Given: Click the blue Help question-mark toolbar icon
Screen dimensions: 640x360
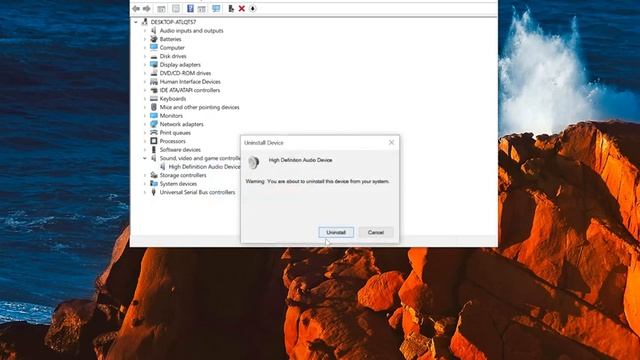Looking at the screenshot, I should [x=190, y=9].
